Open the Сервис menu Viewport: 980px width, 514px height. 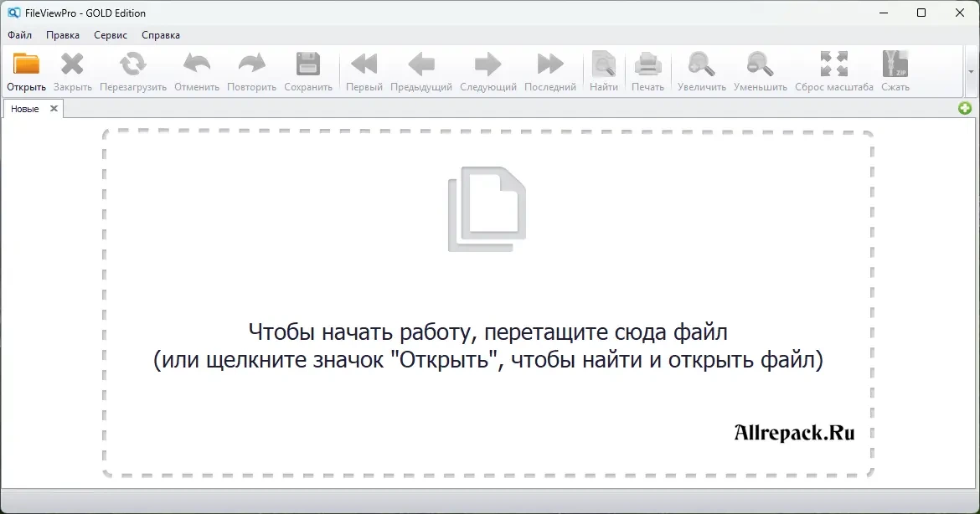(111, 35)
